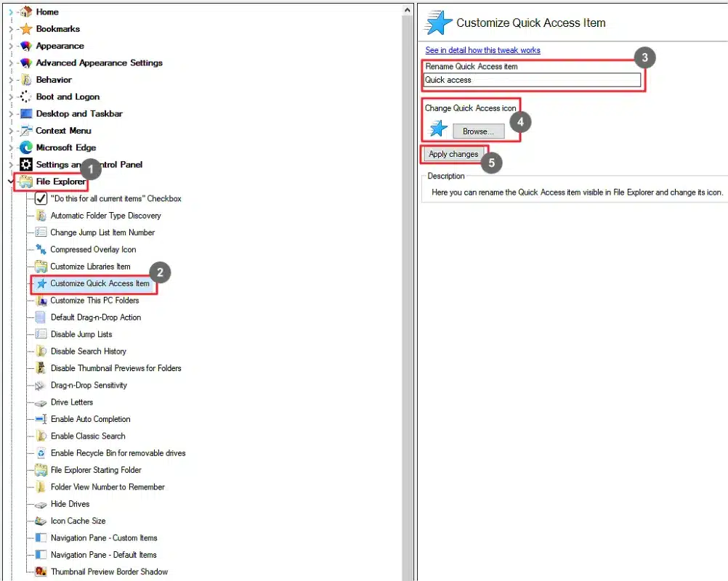
Task: Click the Settings and Control Panel gear icon
Action: 26,164
